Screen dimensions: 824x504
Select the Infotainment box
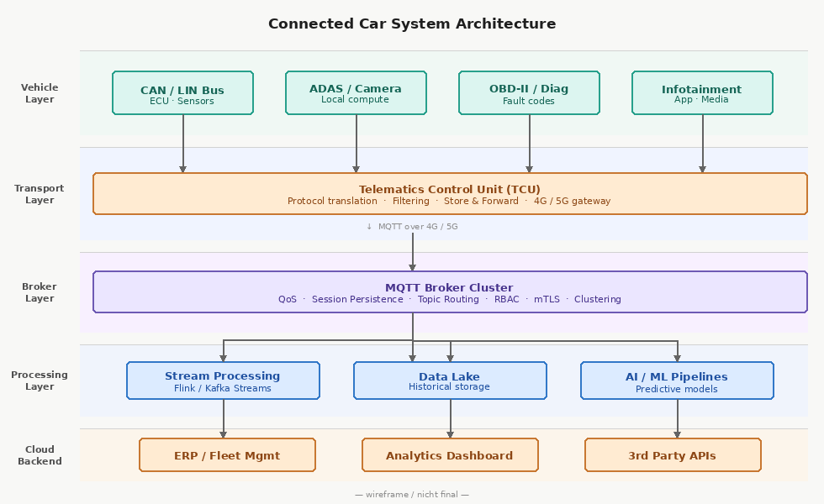pyautogui.click(x=702, y=93)
